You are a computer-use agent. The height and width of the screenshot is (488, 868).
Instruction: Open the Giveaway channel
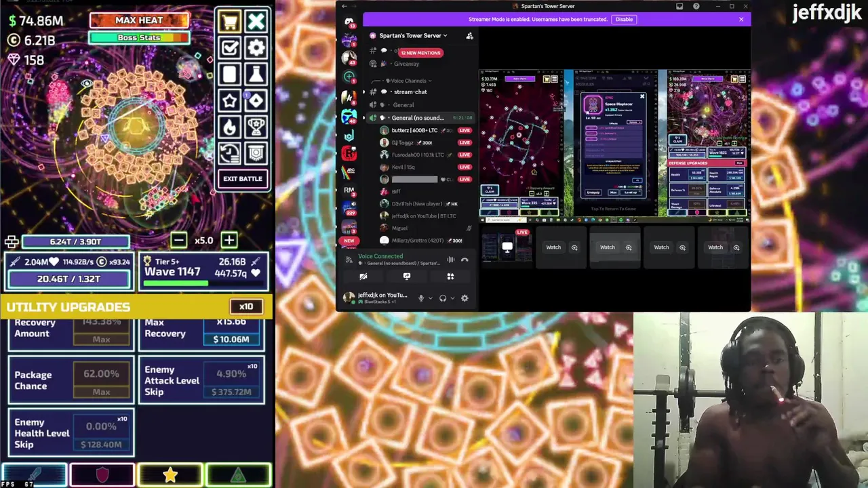pos(407,64)
